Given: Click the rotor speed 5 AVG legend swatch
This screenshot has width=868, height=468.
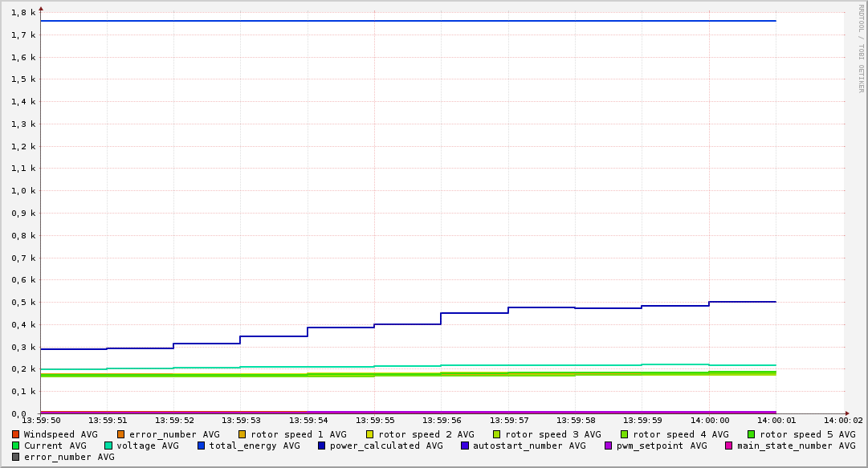Looking at the screenshot, I should point(752,434).
